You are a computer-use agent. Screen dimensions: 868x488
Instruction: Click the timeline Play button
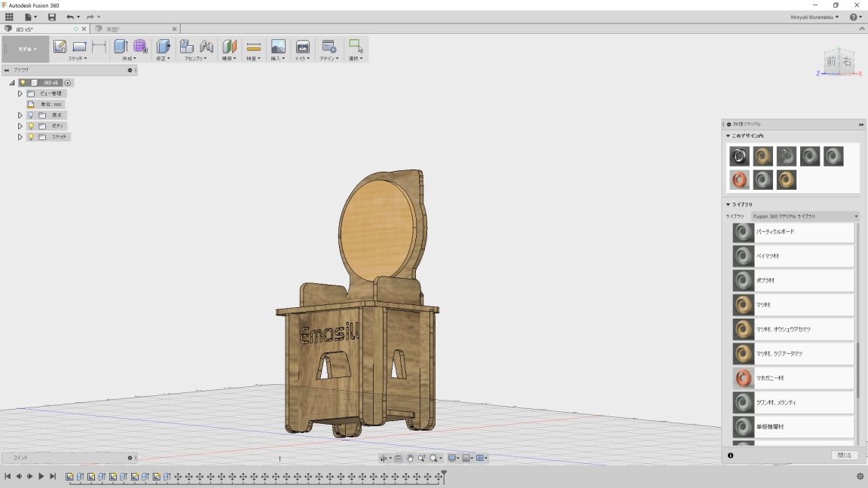click(41, 476)
